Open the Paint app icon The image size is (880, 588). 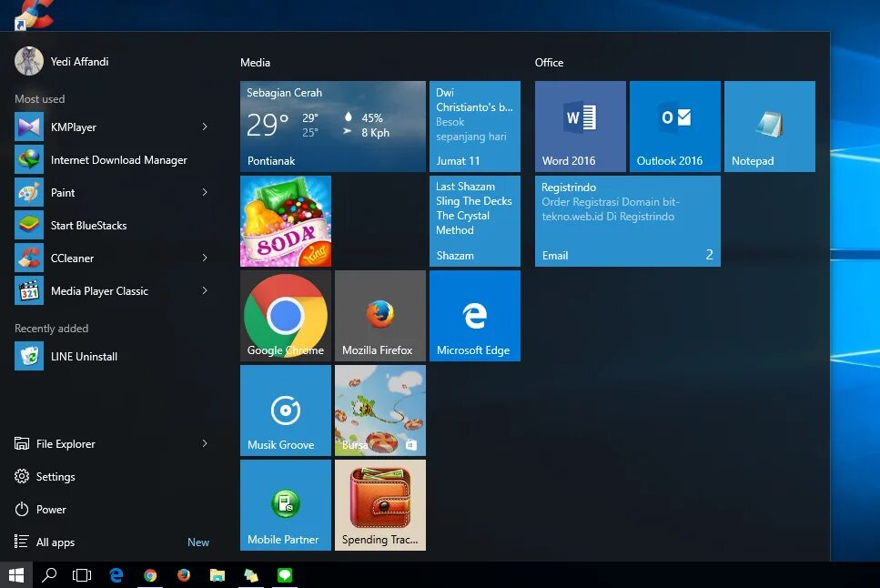click(x=29, y=193)
